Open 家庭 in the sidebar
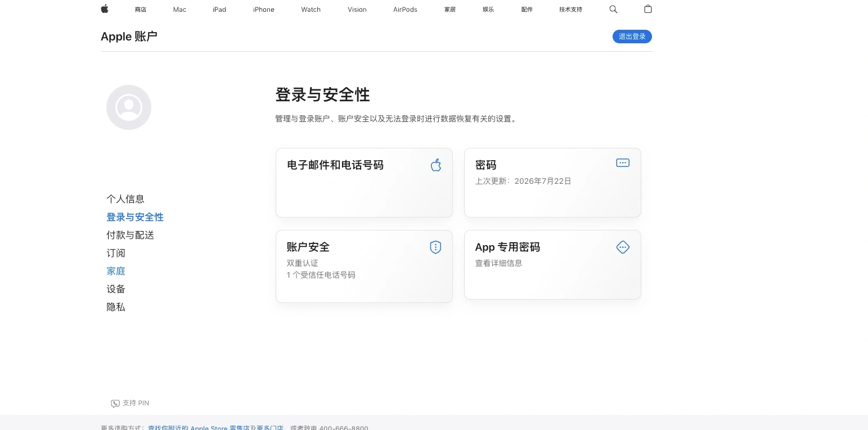The height and width of the screenshot is (430, 868). [116, 271]
